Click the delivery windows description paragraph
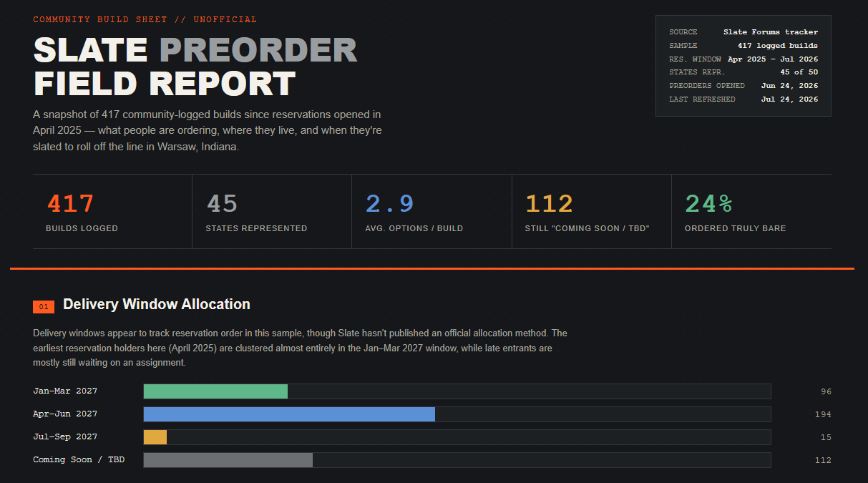The image size is (868, 483). (301, 348)
